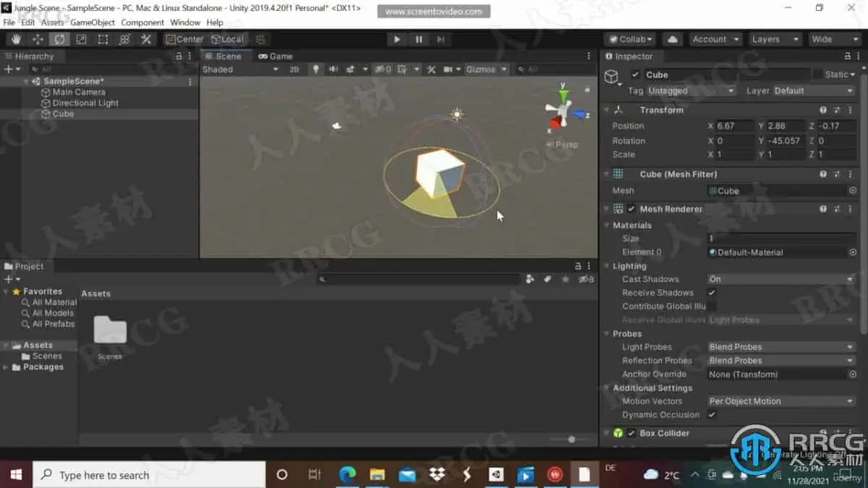Open the Layer Default dropdown
This screenshot has height=488, width=868.
tap(814, 91)
